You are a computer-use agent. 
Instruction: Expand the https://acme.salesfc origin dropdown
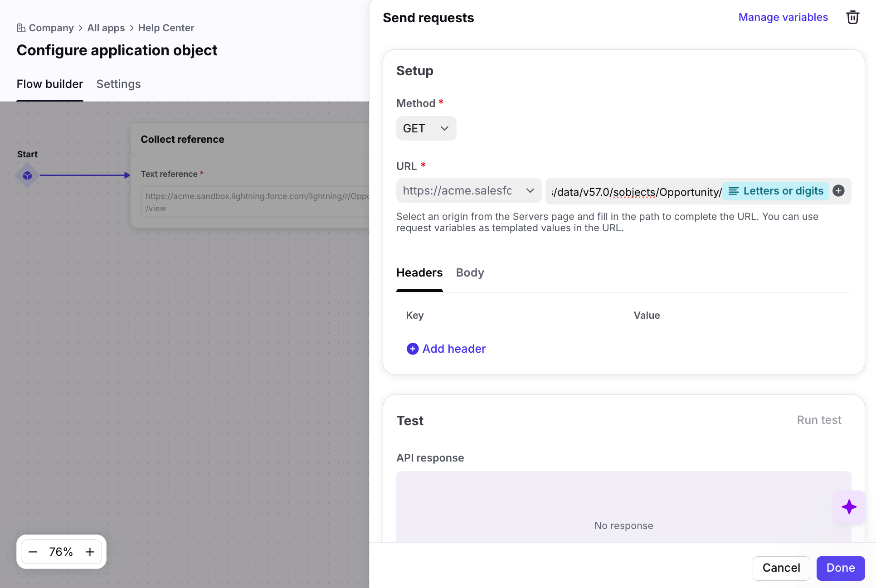tap(468, 191)
